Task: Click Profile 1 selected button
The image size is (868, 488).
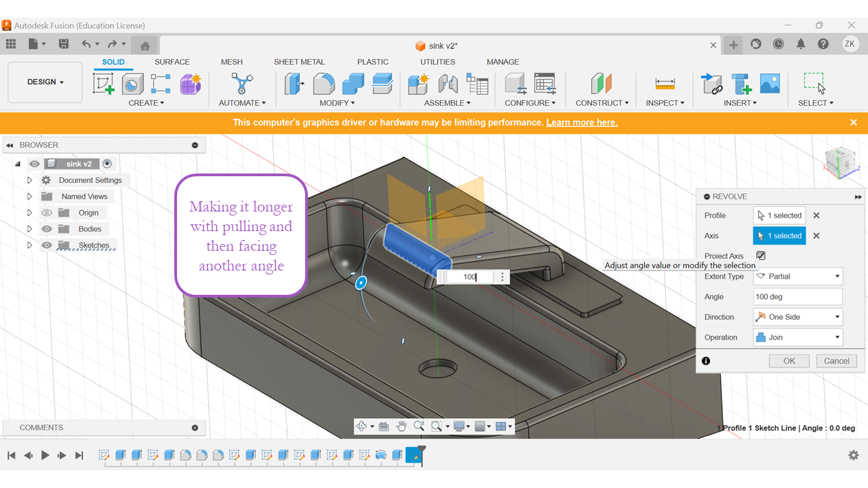Action: [x=780, y=216]
